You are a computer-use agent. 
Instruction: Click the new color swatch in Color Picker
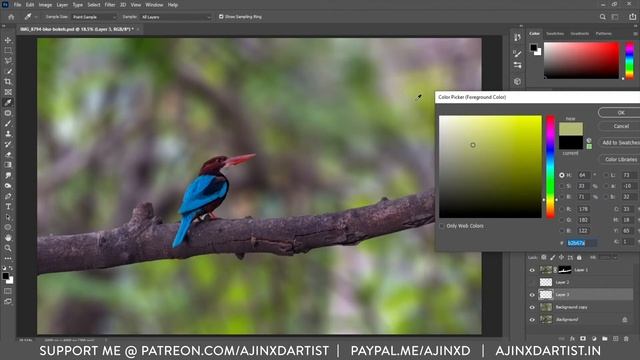click(571, 129)
